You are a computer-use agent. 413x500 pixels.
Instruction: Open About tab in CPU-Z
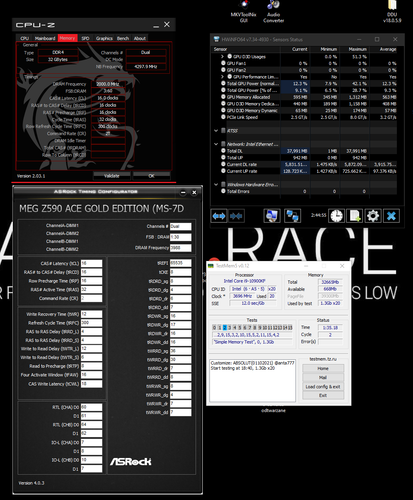click(x=140, y=38)
